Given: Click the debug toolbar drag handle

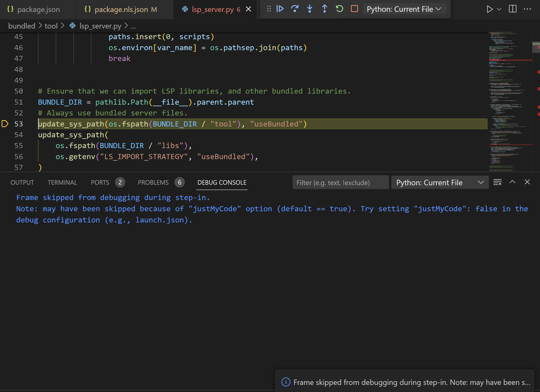Looking at the screenshot, I should coord(269,9).
